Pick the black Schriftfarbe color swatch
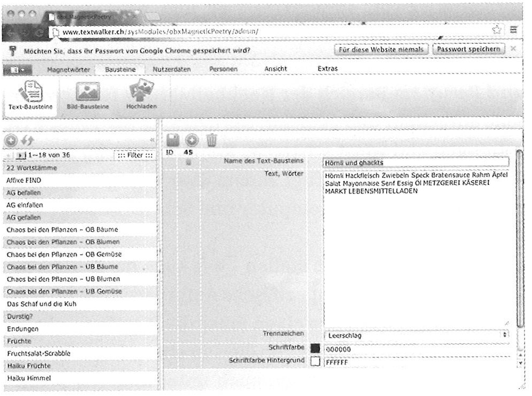This screenshot has width=532, height=396. coord(315,349)
